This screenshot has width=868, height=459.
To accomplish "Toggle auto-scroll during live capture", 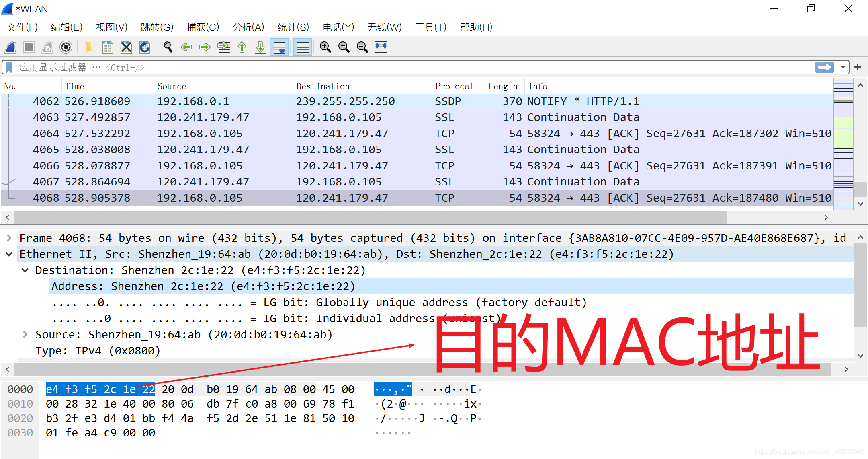I will [x=279, y=47].
